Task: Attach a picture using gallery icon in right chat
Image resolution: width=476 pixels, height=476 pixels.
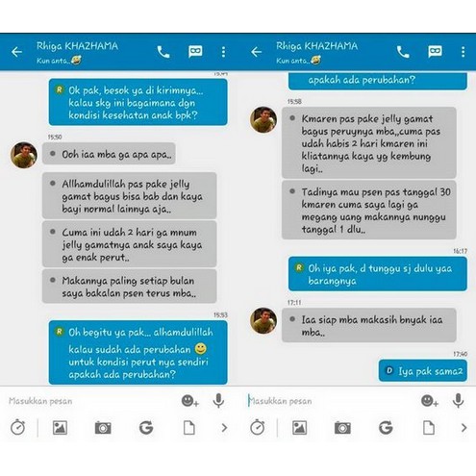Action: 299,428
